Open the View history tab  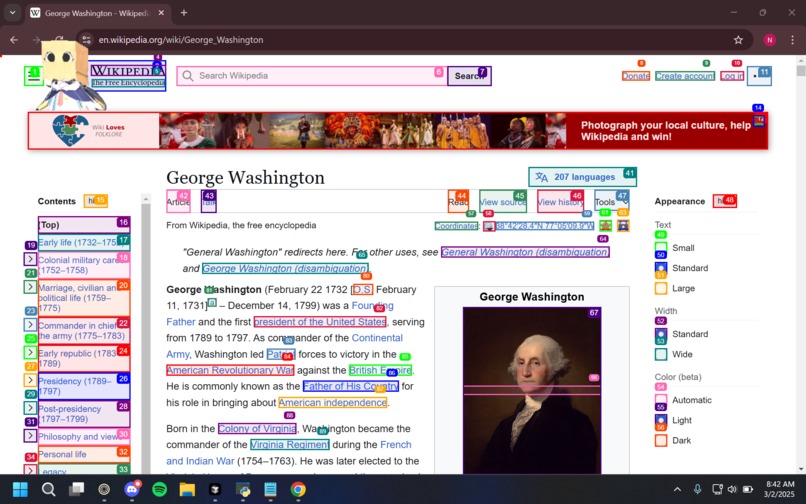[x=560, y=202]
